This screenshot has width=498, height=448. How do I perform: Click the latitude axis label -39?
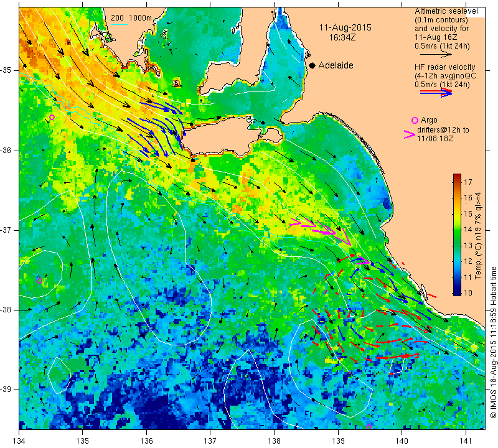tap(6, 390)
